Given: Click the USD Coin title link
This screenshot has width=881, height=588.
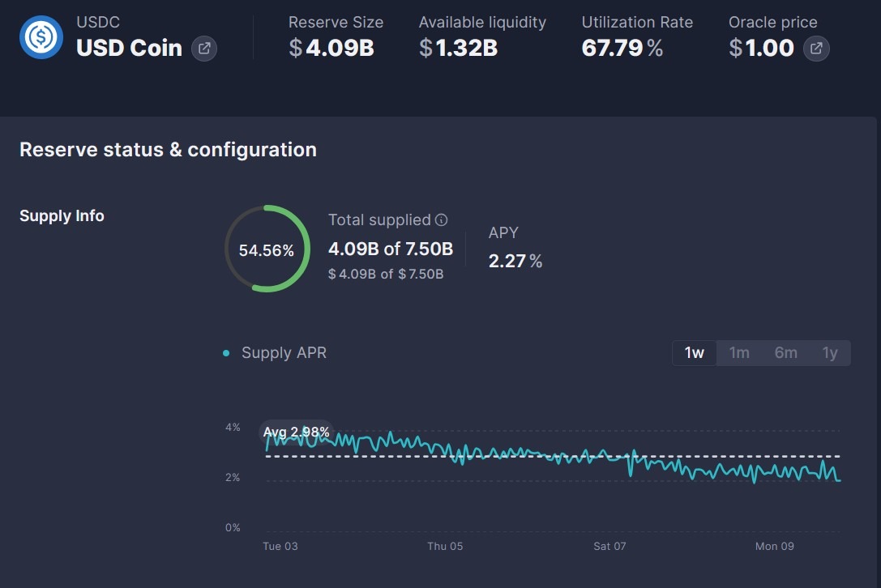Looking at the screenshot, I should [128, 48].
